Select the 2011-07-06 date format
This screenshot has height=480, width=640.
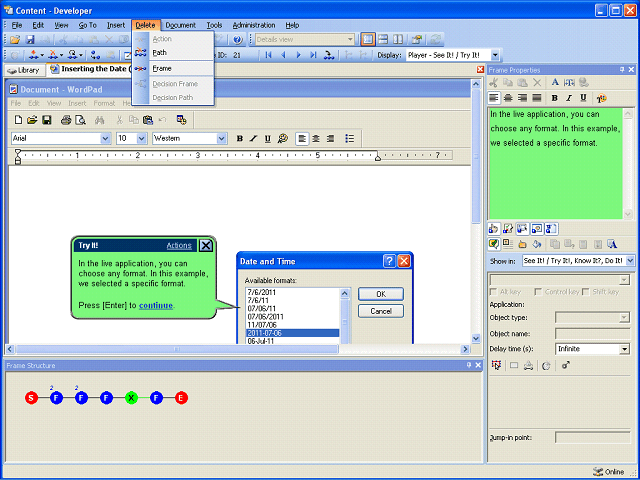tap(292, 333)
